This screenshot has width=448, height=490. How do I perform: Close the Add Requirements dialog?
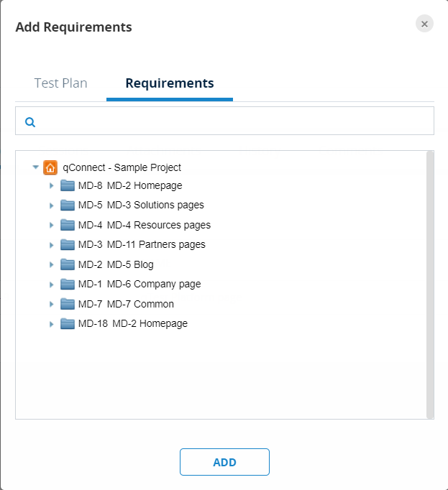[x=424, y=24]
